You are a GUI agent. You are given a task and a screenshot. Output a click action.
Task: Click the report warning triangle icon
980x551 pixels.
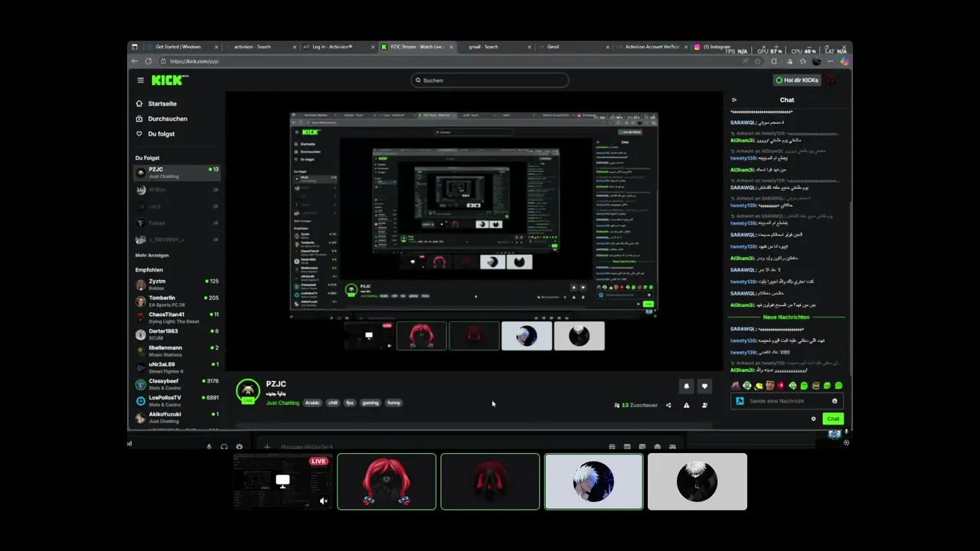pyautogui.click(x=687, y=405)
